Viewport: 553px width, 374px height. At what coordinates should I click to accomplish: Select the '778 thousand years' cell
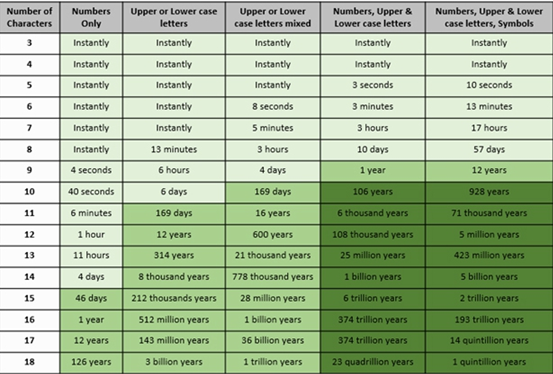(273, 277)
